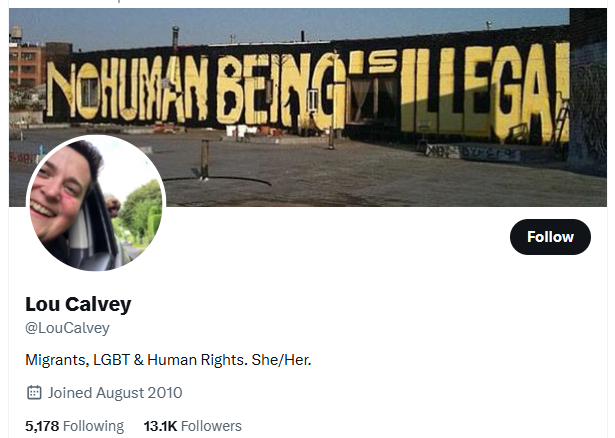Screen dimensions: 615x438
Task: Click the LGBT text in the bio
Action: click(x=111, y=360)
